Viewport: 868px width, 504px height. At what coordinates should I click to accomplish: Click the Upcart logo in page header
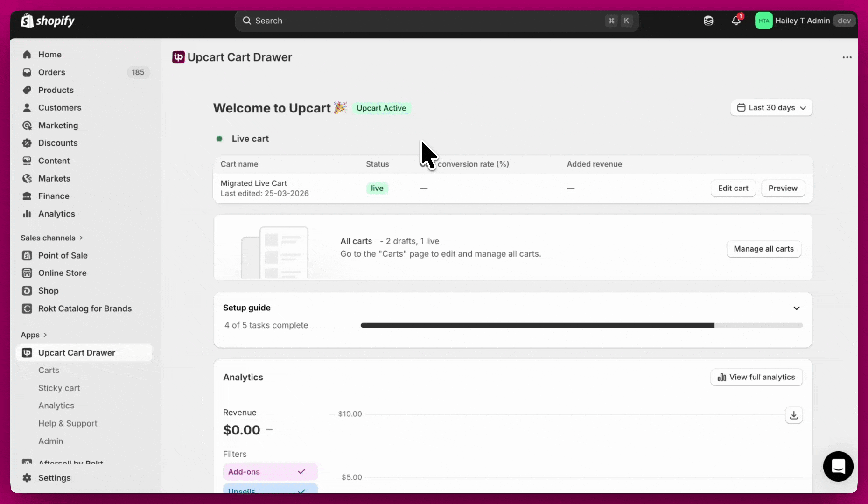coord(178,57)
